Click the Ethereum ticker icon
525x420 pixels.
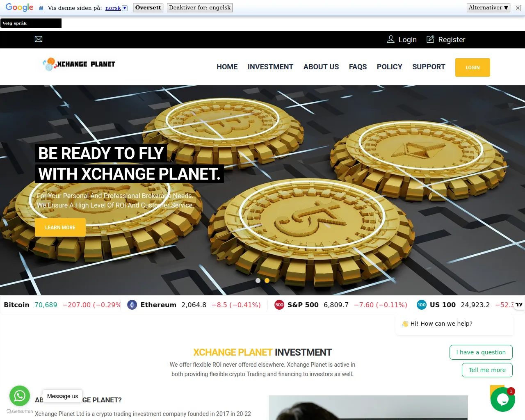click(x=132, y=305)
